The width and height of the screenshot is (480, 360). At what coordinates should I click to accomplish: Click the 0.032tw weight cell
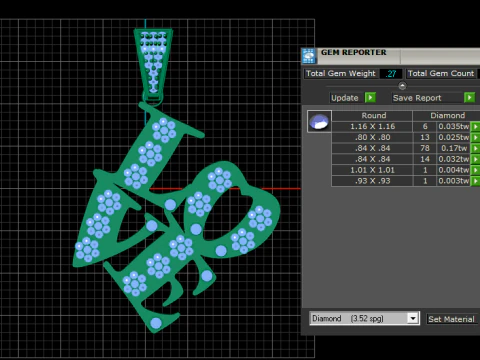tap(454, 159)
